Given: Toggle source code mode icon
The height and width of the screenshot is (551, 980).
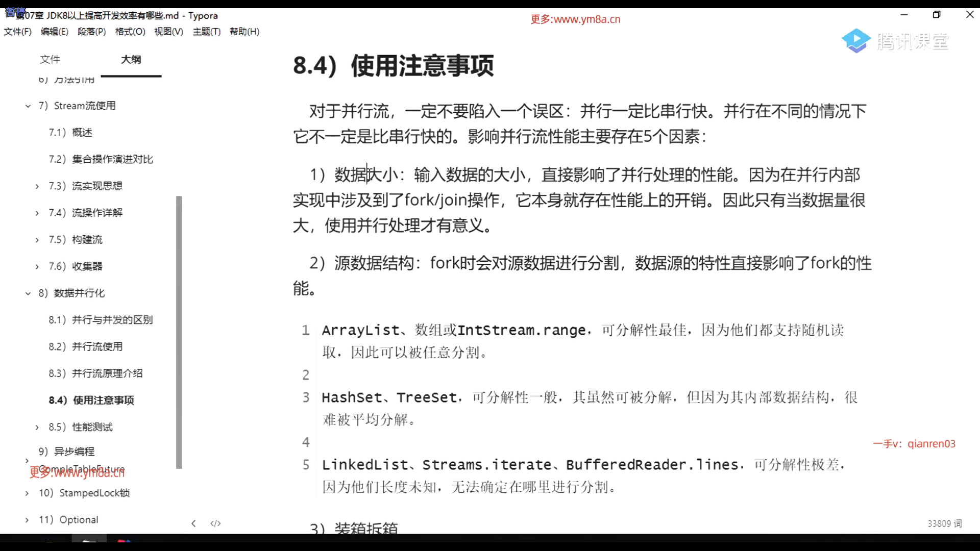Looking at the screenshot, I should coord(215,523).
